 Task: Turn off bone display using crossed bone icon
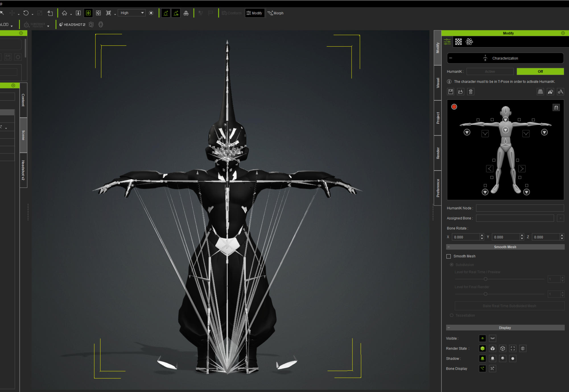click(x=492, y=369)
